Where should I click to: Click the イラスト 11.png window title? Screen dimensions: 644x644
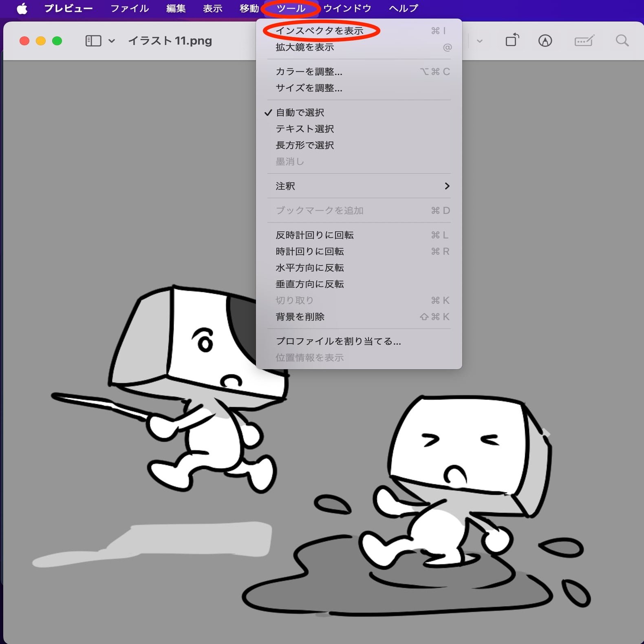point(170,41)
